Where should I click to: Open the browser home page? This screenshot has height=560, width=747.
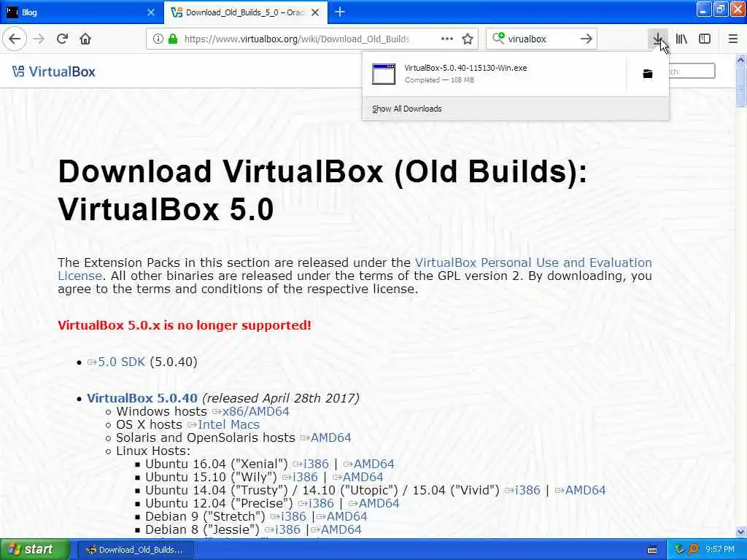(x=85, y=39)
